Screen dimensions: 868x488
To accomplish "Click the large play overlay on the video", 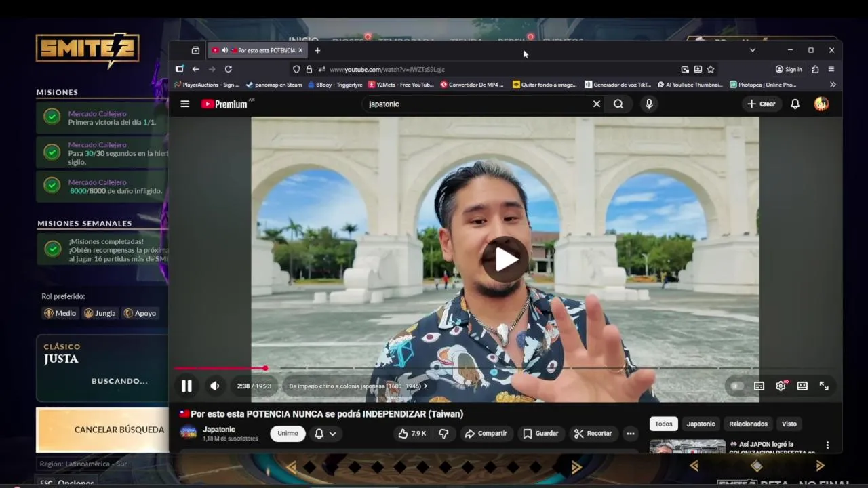I will 505,259.
